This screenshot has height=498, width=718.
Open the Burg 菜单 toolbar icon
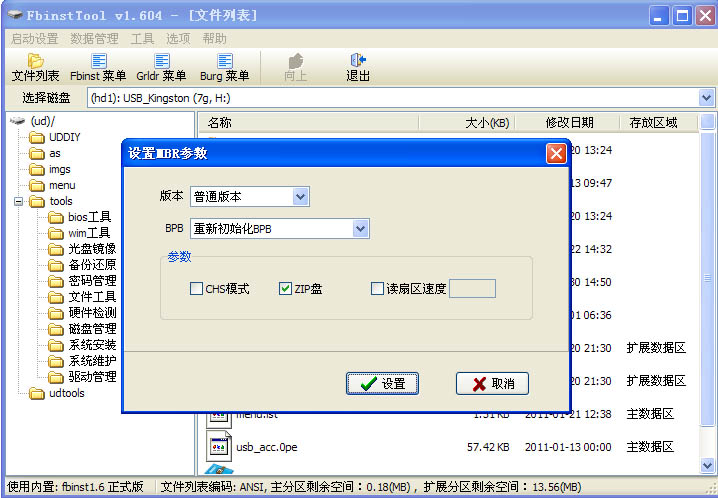point(224,67)
